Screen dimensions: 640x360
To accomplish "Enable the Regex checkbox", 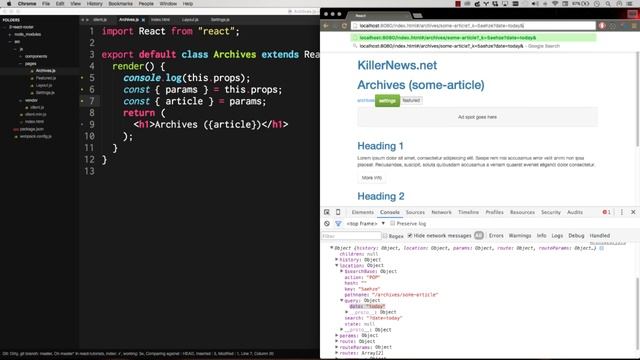I will tap(385, 236).
